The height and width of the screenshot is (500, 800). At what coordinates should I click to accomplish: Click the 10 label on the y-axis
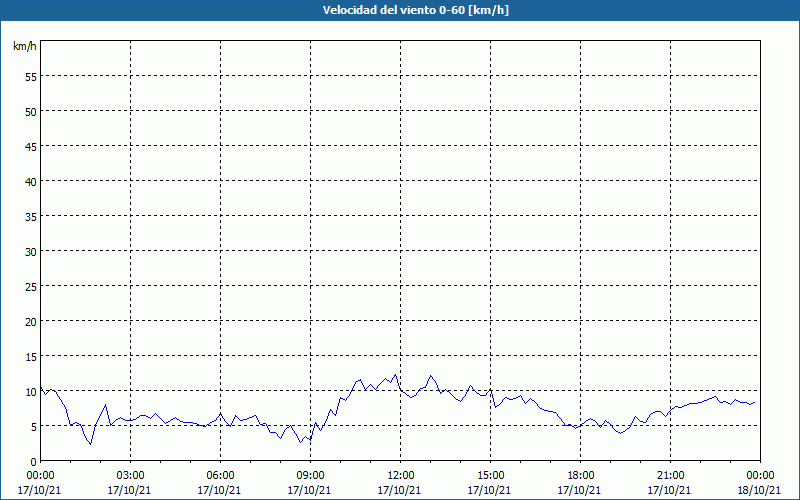[30, 391]
